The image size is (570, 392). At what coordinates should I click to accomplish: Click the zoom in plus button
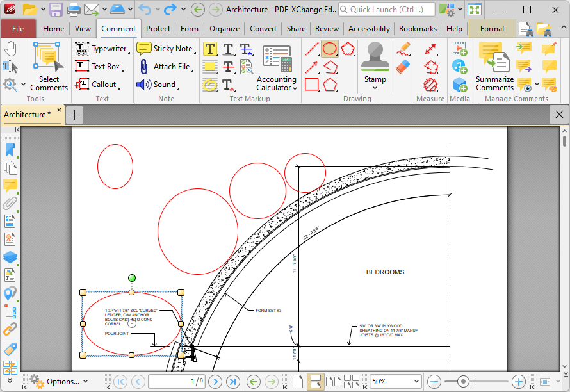point(518,382)
